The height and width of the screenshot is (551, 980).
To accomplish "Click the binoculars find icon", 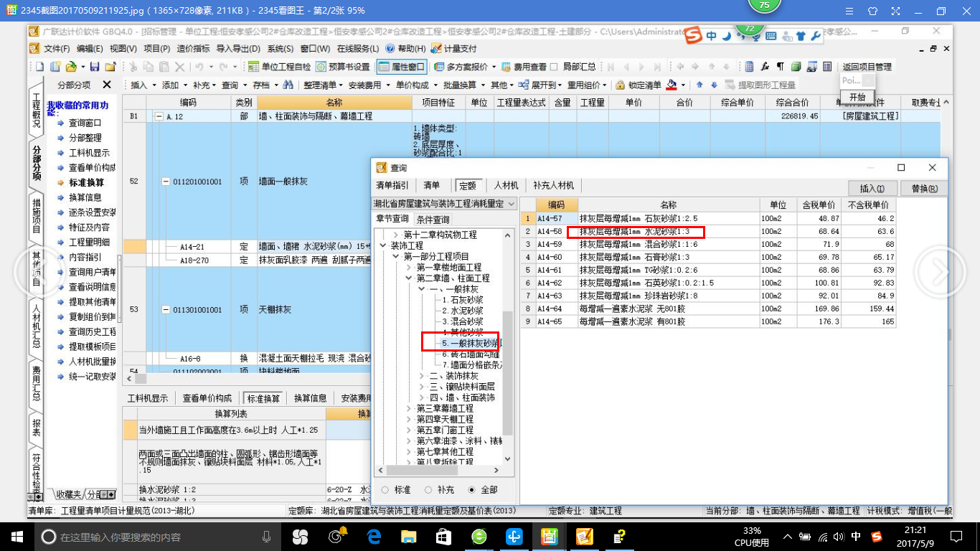I will coord(288,85).
